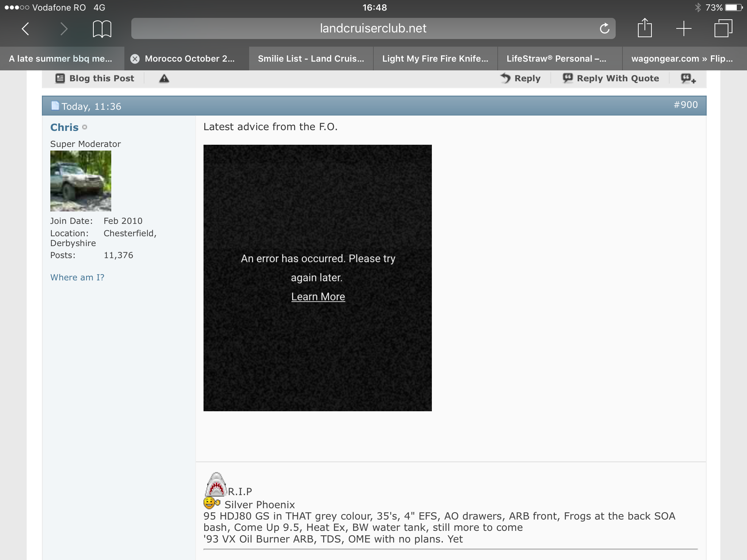Open Light My Fire Fire Knife tab
This screenshot has height=560, width=747.
[435, 59]
